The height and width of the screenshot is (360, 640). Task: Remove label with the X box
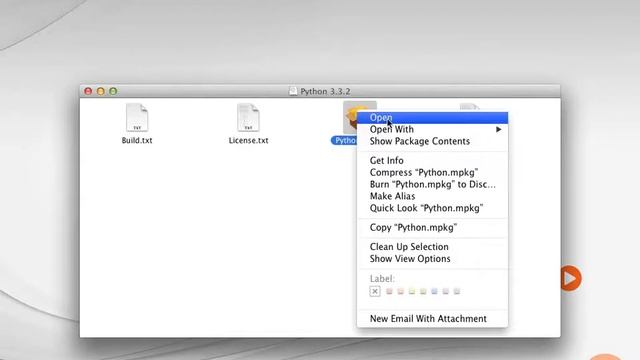375,291
